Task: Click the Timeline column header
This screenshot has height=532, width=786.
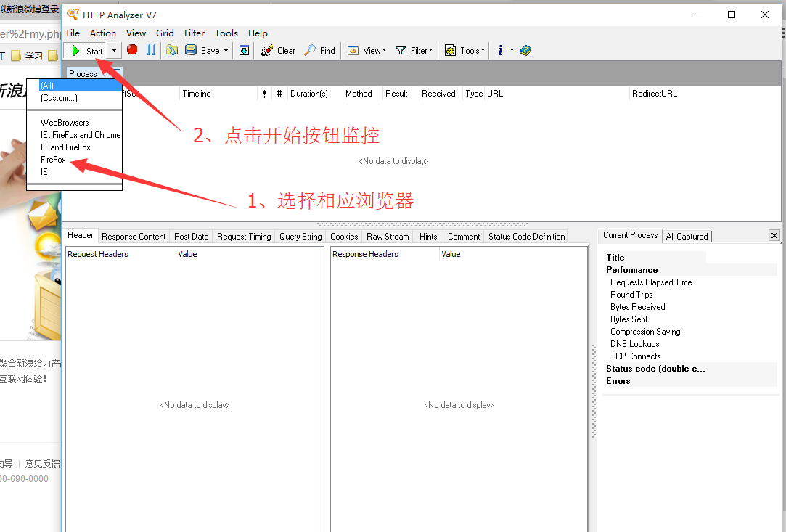Action: (x=218, y=94)
